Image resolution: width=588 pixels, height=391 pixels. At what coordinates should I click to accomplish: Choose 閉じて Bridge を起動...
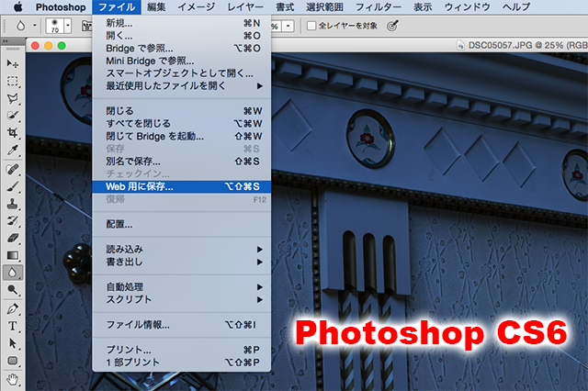click(182, 136)
